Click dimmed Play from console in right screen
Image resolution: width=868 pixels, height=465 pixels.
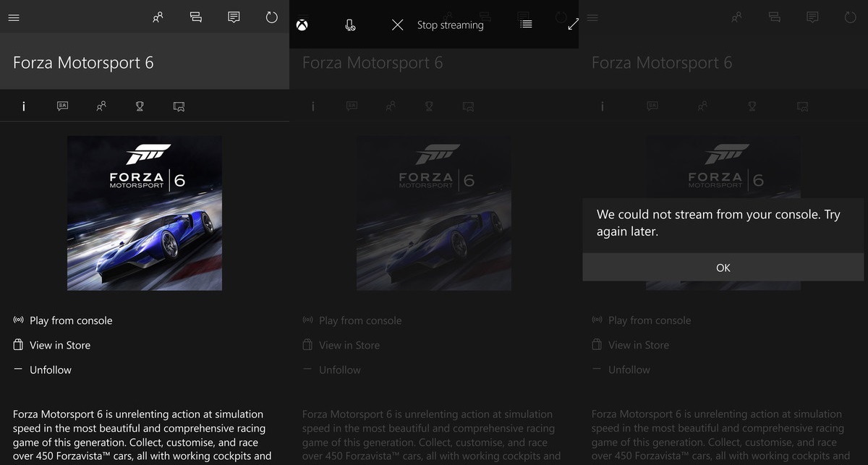click(x=642, y=320)
